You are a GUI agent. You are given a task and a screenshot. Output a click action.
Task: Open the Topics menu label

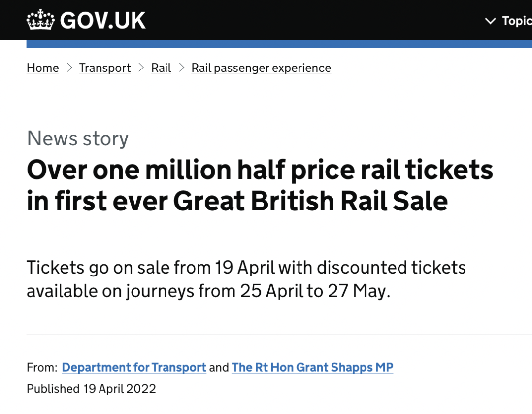tap(516, 21)
